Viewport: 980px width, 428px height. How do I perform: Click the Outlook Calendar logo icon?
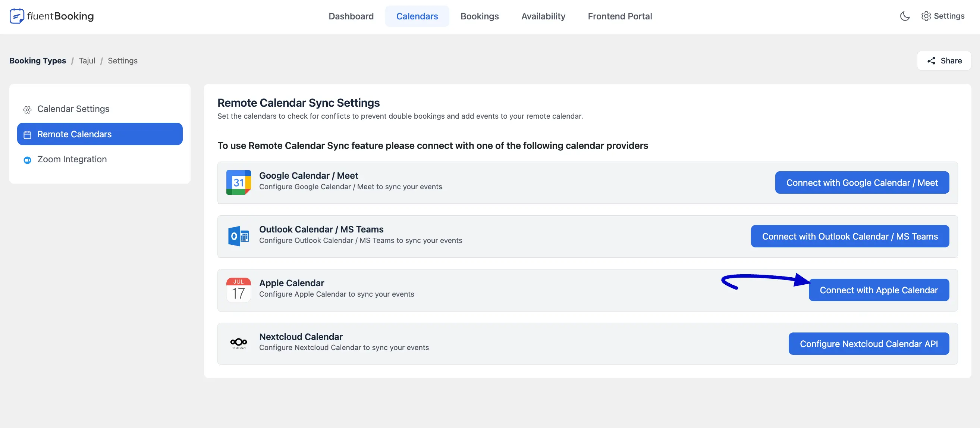239,236
